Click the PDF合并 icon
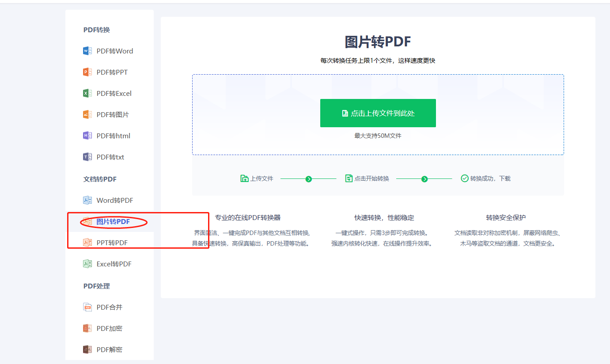Image resolution: width=610 pixels, height=364 pixels. 87,307
